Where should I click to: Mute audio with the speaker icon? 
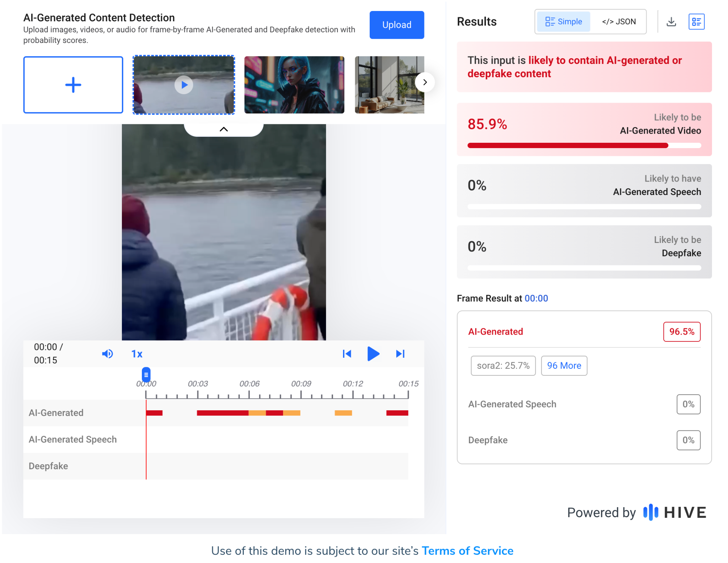(x=107, y=354)
